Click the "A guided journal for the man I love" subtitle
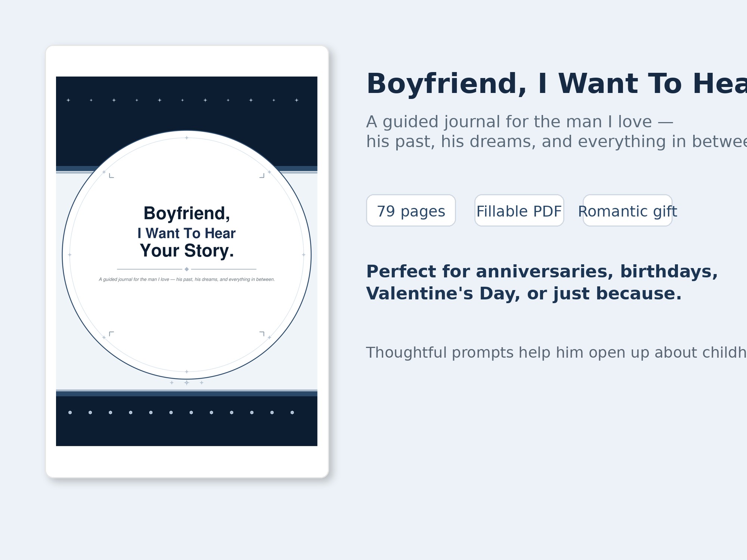747x560 pixels. point(520,122)
